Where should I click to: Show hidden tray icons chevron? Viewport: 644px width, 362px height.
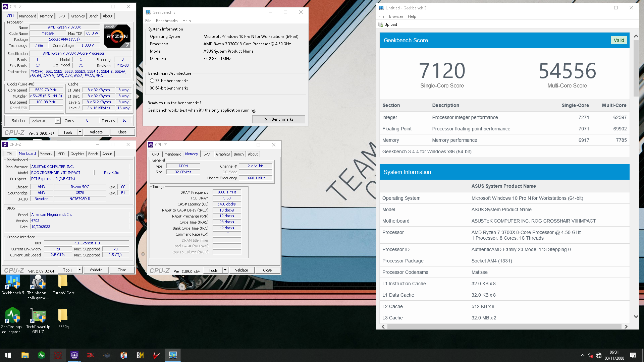point(582,356)
